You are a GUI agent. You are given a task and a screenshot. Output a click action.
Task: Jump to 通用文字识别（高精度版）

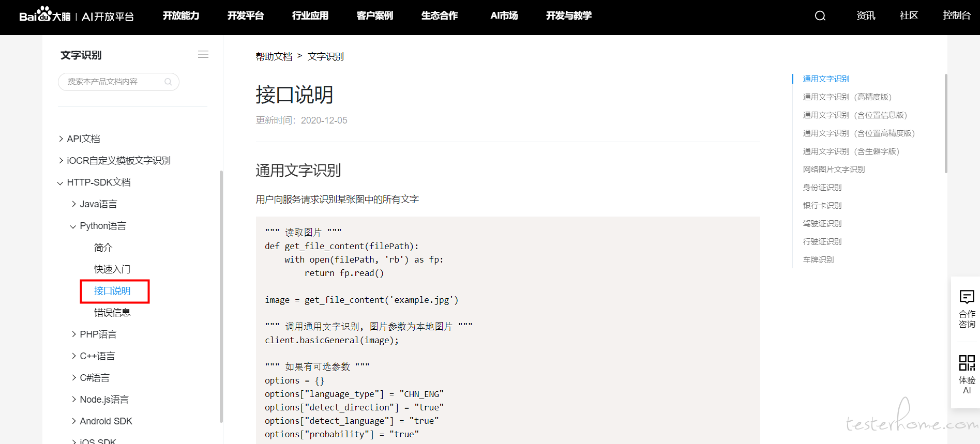click(847, 97)
